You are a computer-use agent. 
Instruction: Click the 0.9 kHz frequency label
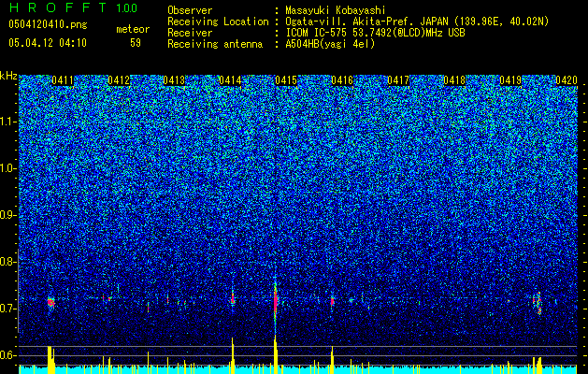click(x=8, y=215)
